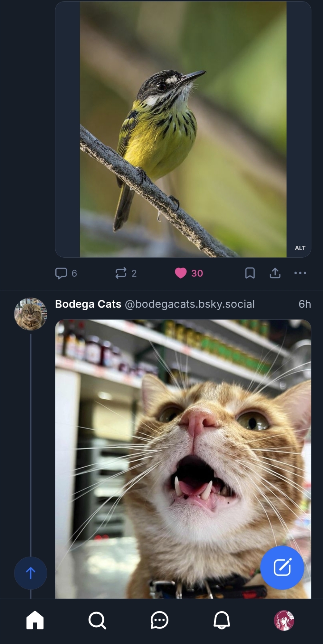Viewport: 323px width, 644px height.
Task: Open the Search tab
Action: coord(97,620)
